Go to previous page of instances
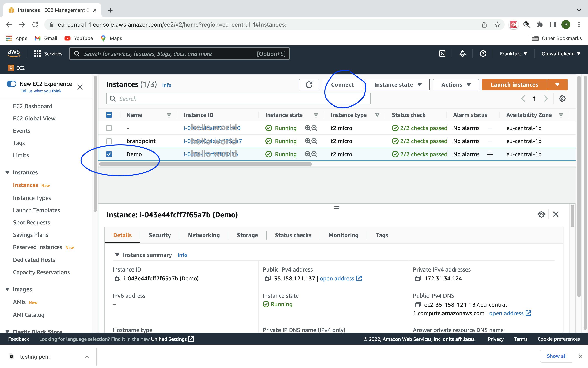This screenshot has height=368, width=588. (523, 99)
